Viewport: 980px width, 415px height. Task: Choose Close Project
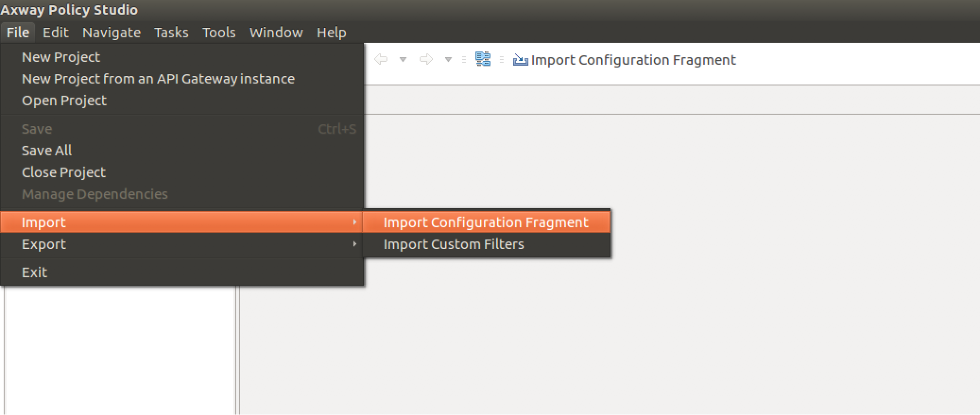point(182,172)
